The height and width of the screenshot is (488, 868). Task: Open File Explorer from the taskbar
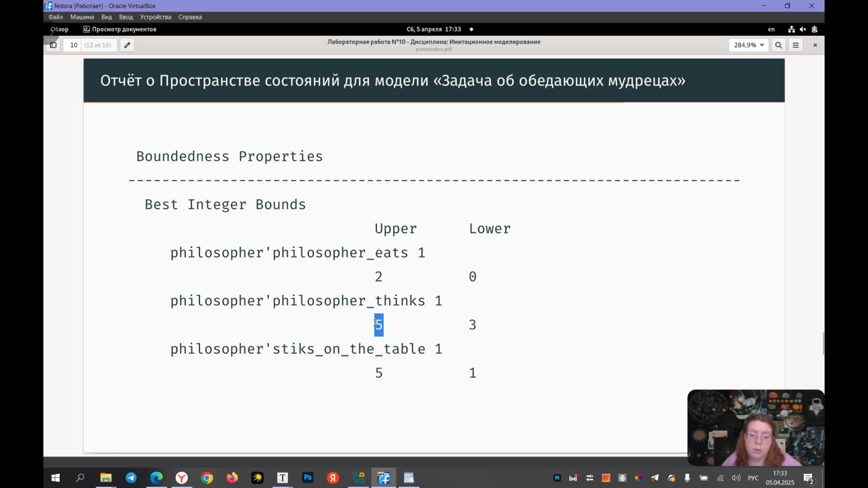[x=106, y=478]
